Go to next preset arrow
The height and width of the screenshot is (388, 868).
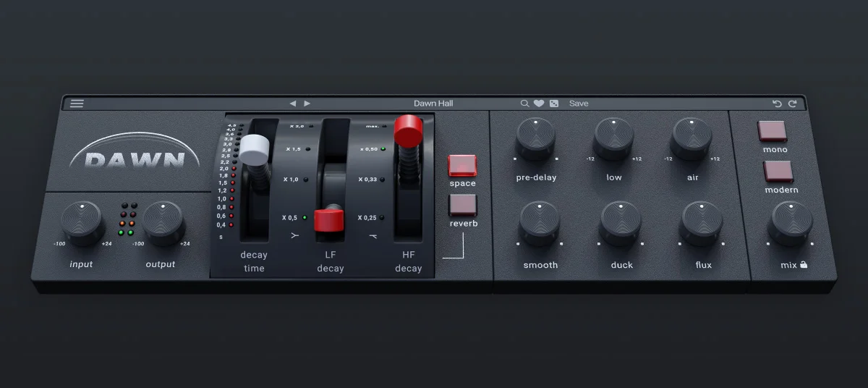pos(307,104)
